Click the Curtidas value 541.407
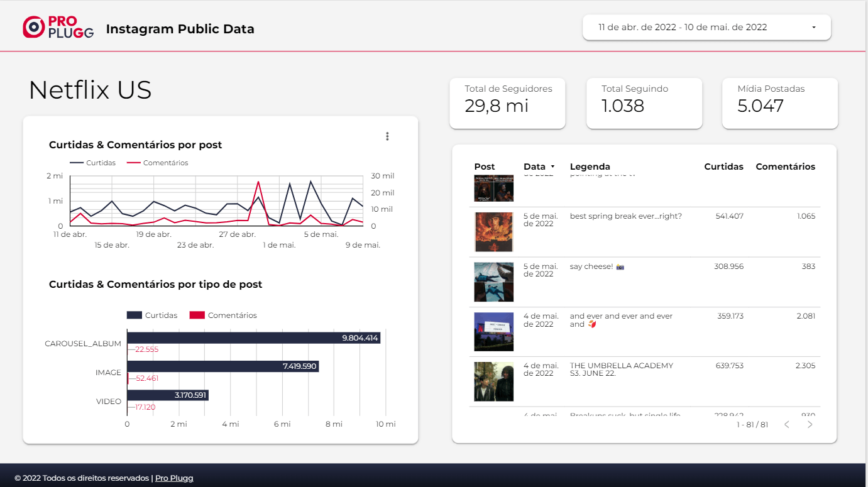 pyautogui.click(x=729, y=216)
